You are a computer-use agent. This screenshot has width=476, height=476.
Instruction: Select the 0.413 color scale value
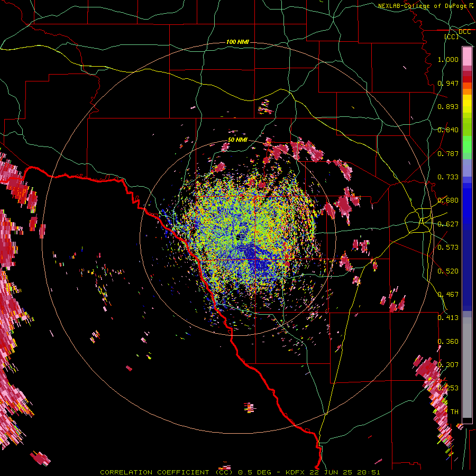click(x=448, y=318)
